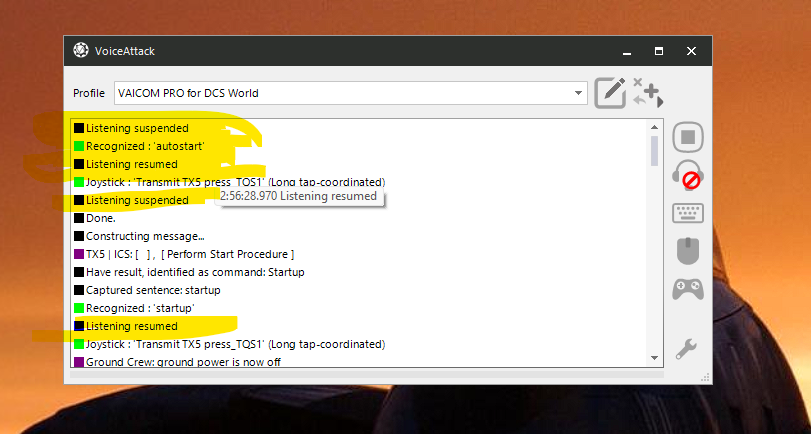Click the log scroll-down arrow

coord(654,358)
